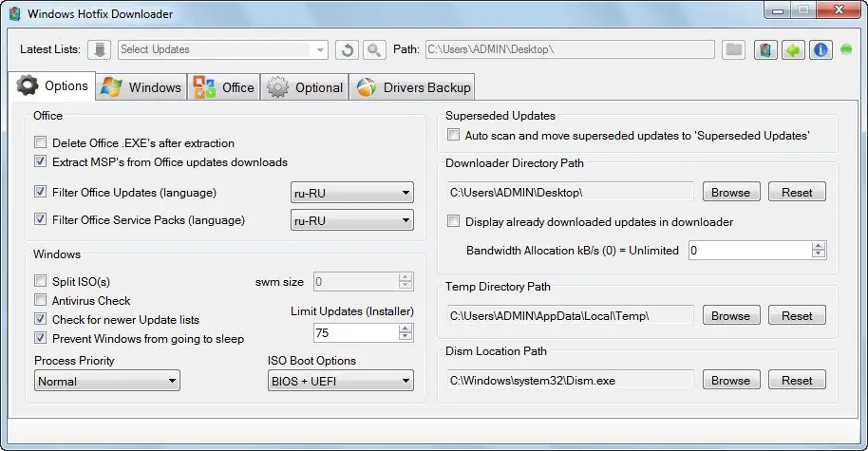Click the app icon in title bar

(x=15, y=13)
